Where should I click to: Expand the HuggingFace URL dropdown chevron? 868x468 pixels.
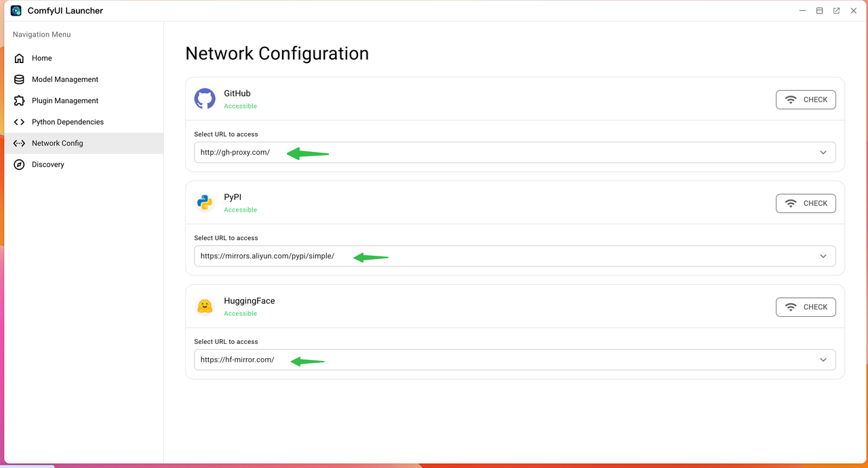tap(823, 360)
